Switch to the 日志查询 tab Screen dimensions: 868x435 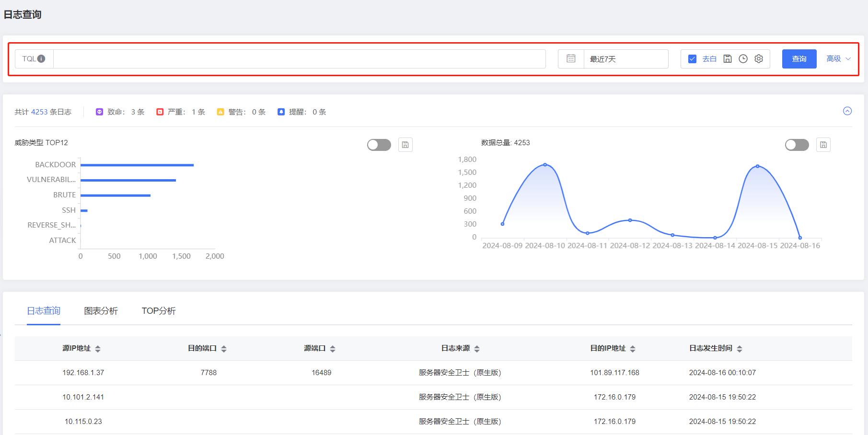click(44, 311)
